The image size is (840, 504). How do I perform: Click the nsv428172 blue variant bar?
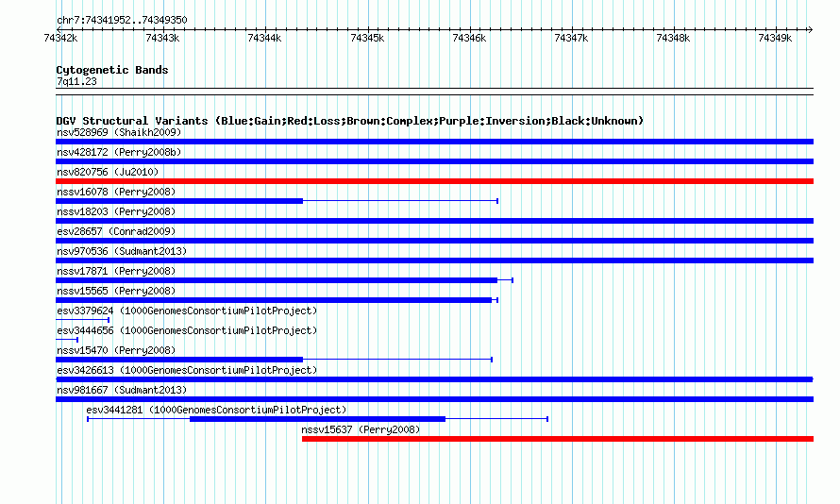pyautogui.click(x=434, y=161)
